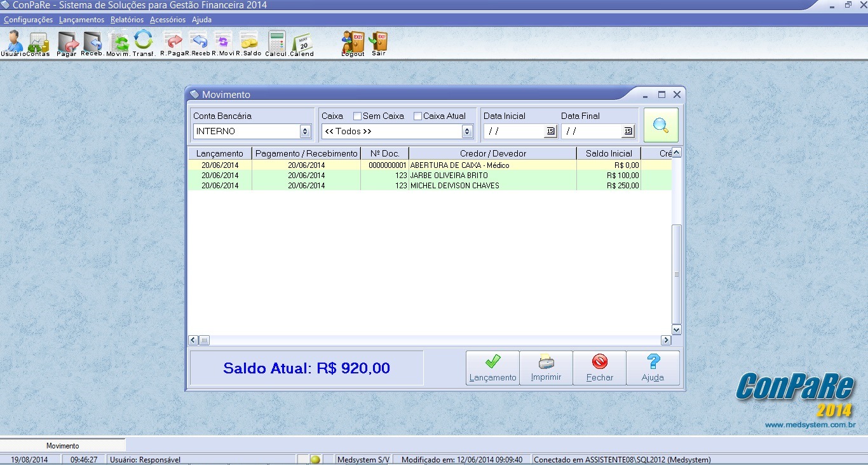Sort by Credor / Devedor column header
Viewport: 868px width, 465px height.
click(493, 153)
